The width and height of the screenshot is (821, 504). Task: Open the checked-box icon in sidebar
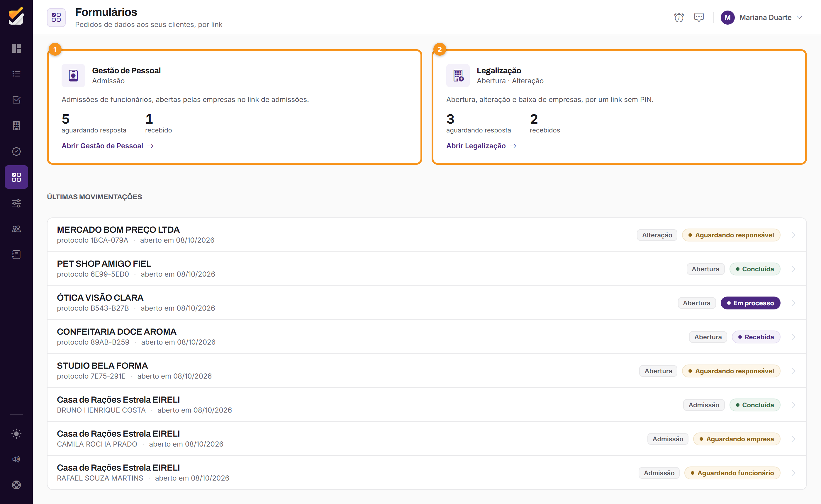pyautogui.click(x=16, y=100)
